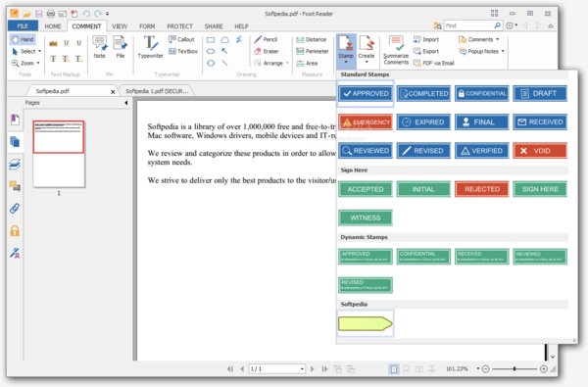588x387 pixels.
Task: Open the signatures panel in sidebar
Action: click(x=15, y=253)
